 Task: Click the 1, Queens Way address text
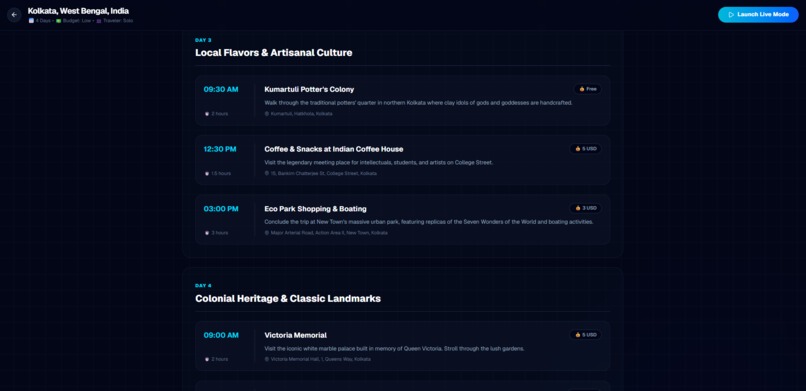point(320,360)
